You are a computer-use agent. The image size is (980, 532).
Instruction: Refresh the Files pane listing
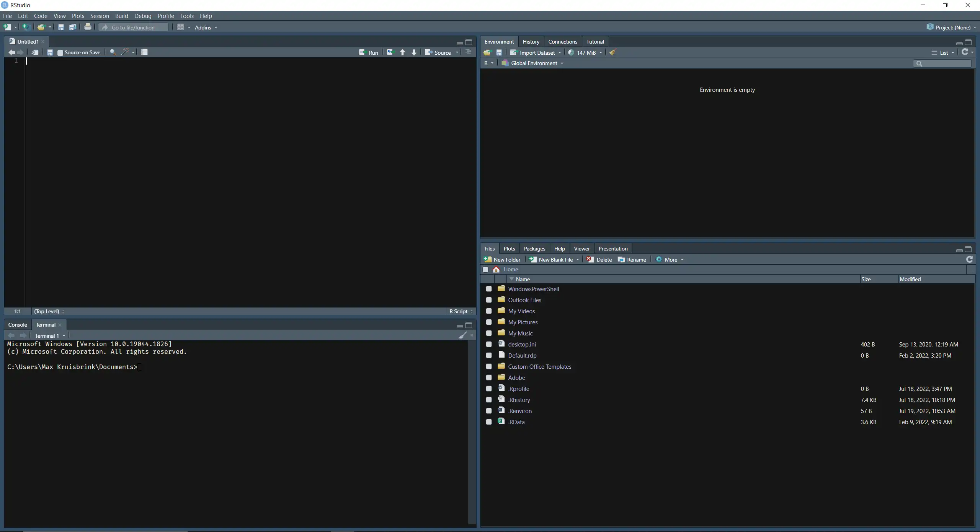point(969,259)
